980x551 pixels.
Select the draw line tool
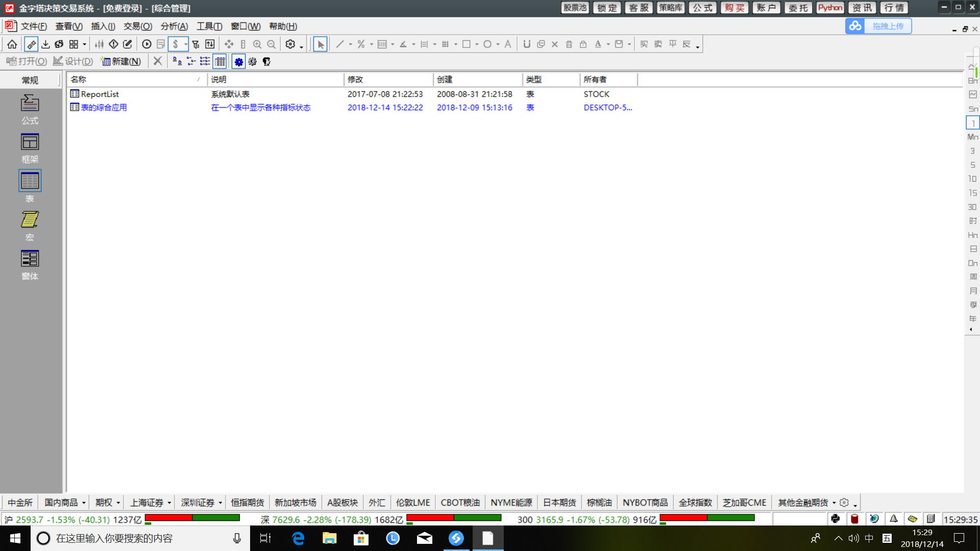340,44
